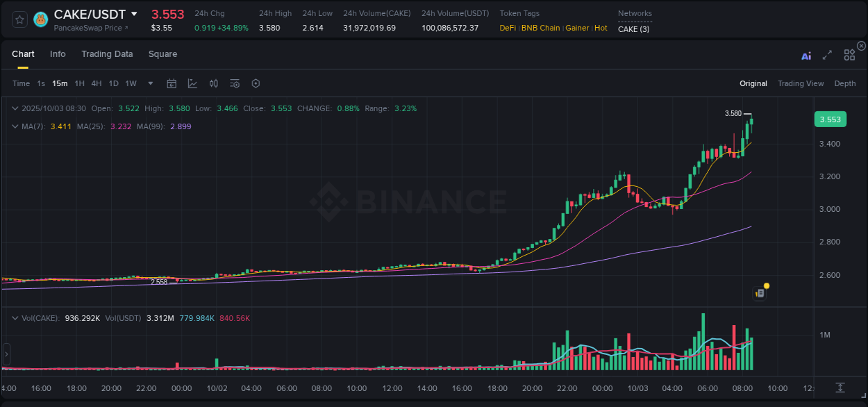
Task: Click the CAKE token logo
Action: 41,19
